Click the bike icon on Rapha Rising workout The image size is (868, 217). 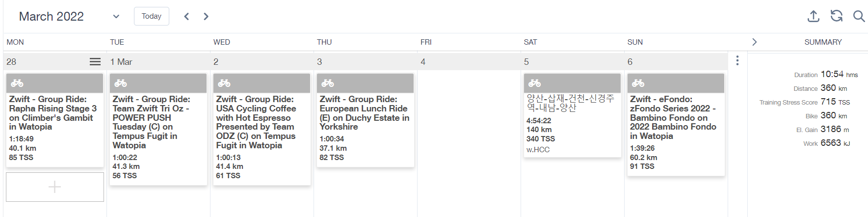tap(17, 83)
